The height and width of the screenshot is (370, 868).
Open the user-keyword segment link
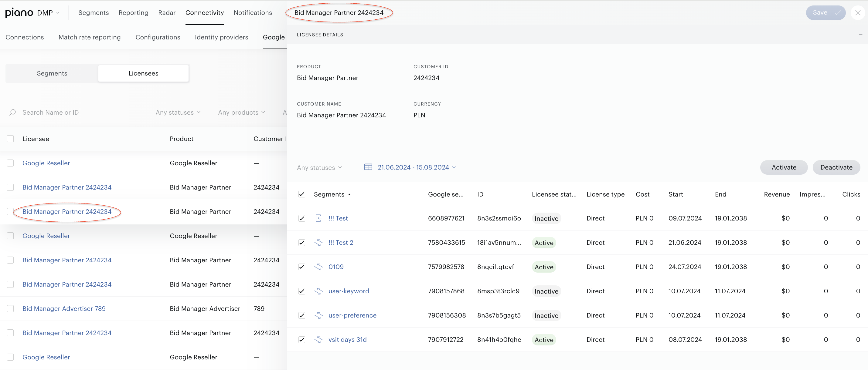pos(349,291)
